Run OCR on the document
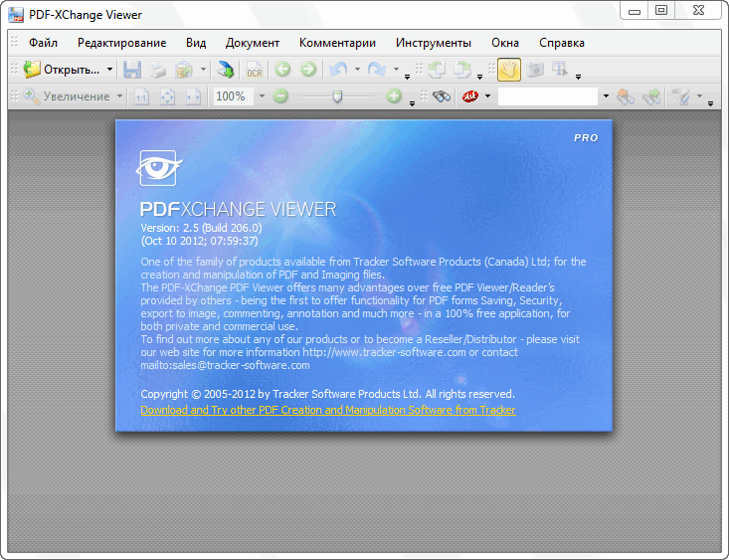729x560 pixels. click(255, 70)
